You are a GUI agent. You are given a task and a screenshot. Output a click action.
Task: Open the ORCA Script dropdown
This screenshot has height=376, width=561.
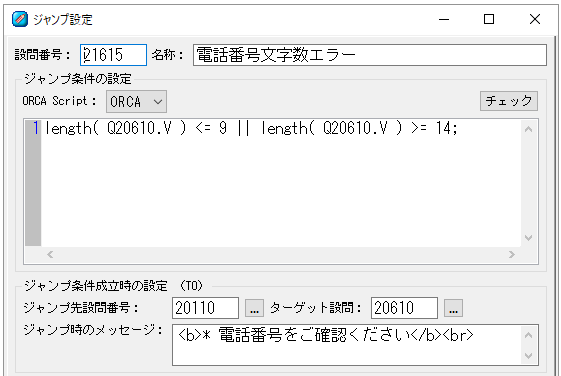(x=136, y=102)
